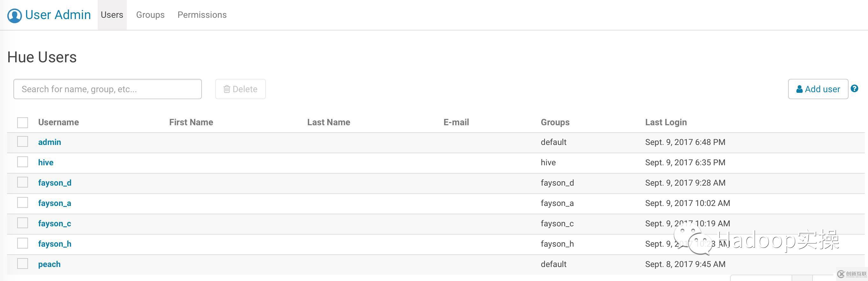Click the Groups column header
This screenshot has width=868, height=281.
[x=555, y=122]
